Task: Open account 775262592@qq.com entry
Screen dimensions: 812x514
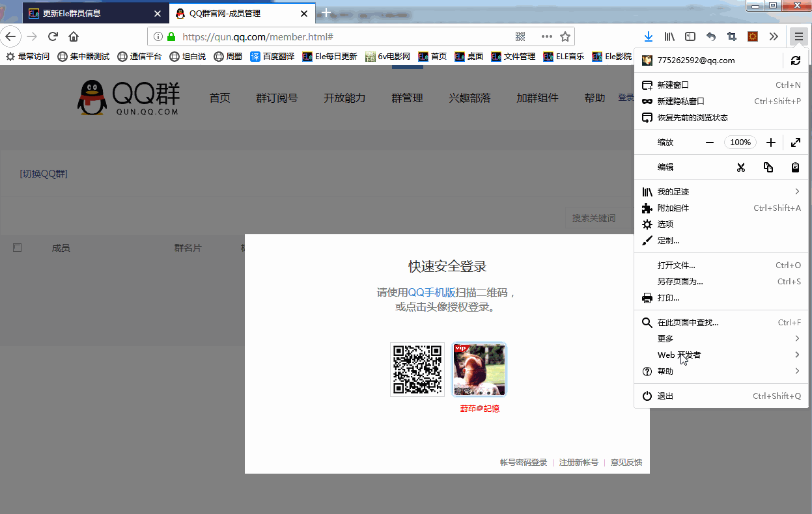Action: (710, 61)
